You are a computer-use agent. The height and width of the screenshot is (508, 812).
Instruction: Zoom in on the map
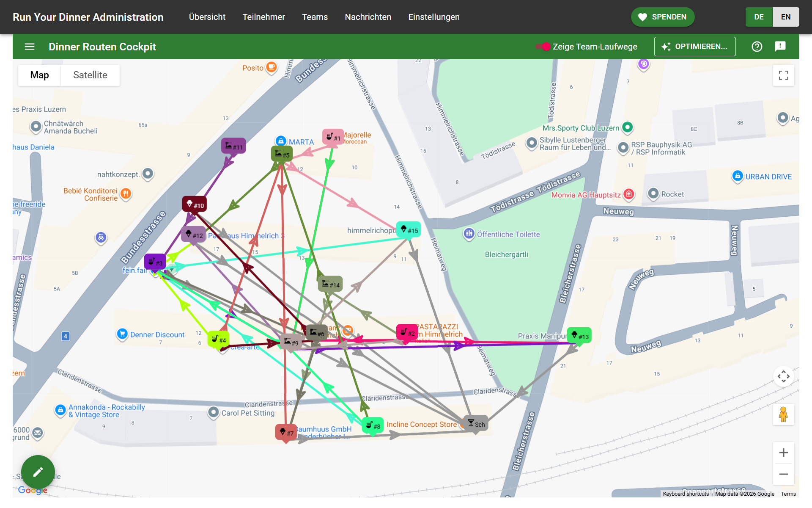click(783, 453)
